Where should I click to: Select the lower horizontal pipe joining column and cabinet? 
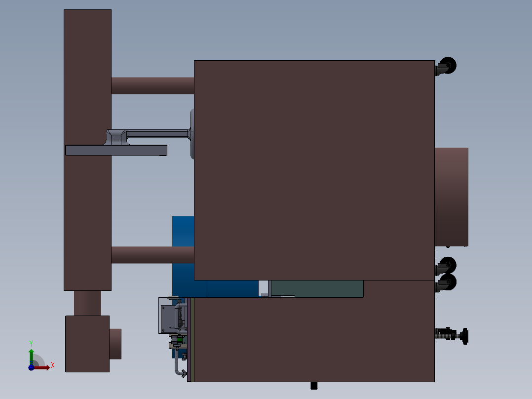click(x=152, y=255)
